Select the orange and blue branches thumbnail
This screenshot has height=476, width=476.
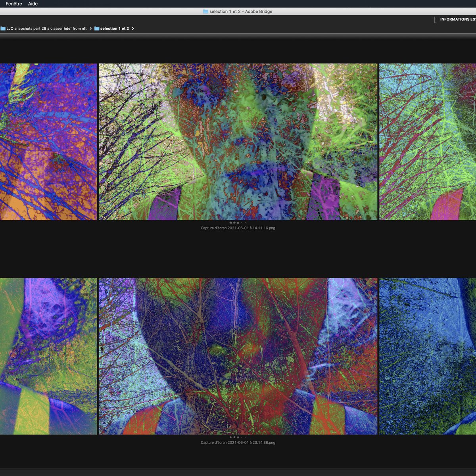click(x=48, y=142)
